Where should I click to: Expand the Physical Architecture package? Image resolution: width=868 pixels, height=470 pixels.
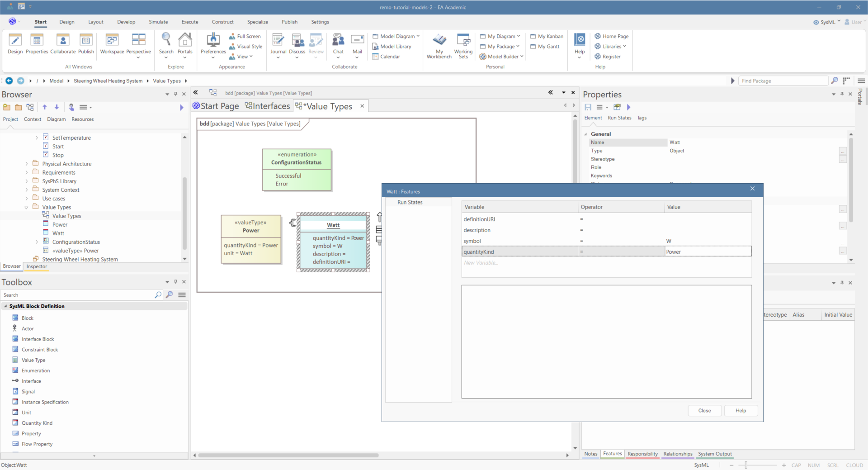(x=26, y=164)
